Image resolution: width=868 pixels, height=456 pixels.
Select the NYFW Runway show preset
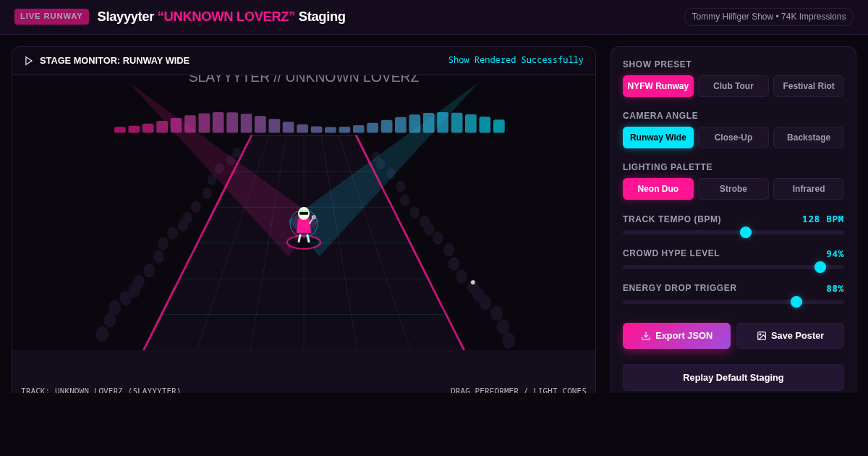(x=658, y=86)
